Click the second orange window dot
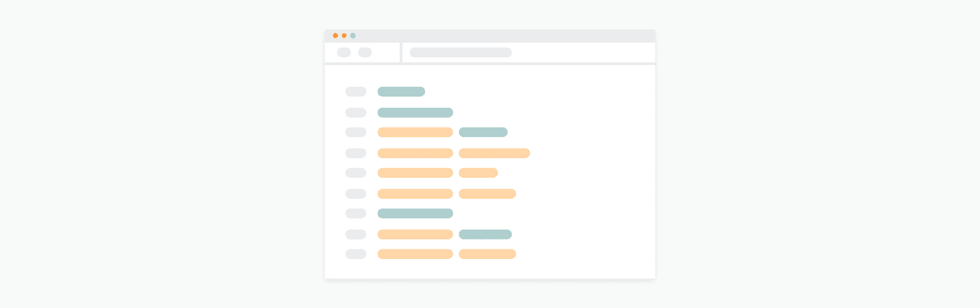Image resolution: width=980 pixels, height=308 pixels. tap(344, 36)
